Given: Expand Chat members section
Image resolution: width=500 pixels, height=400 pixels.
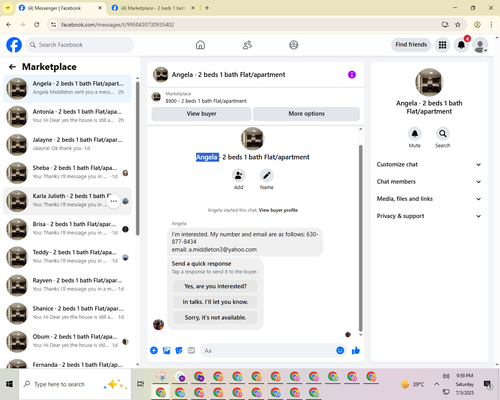Looking at the screenshot, I should [x=429, y=182].
